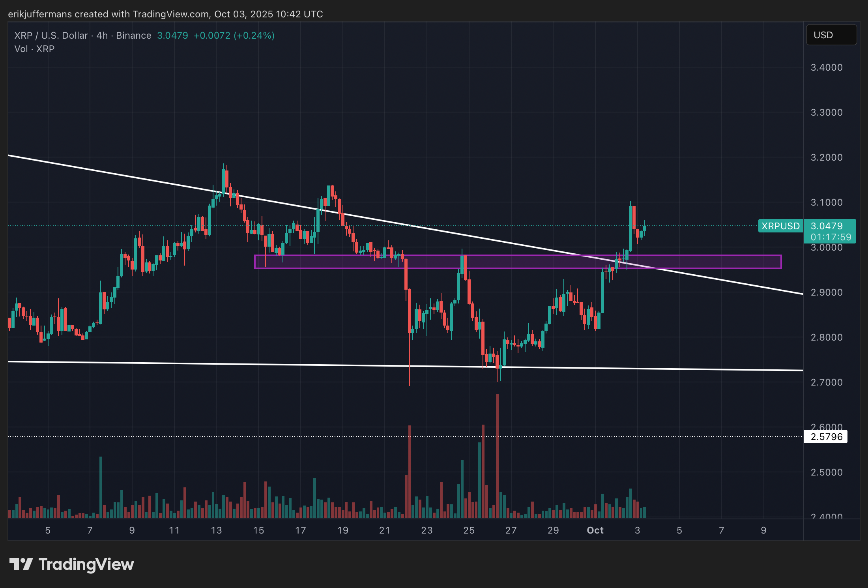Click the Oct label on the time axis
Viewport: 868px width, 588px height.
[595, 530]
